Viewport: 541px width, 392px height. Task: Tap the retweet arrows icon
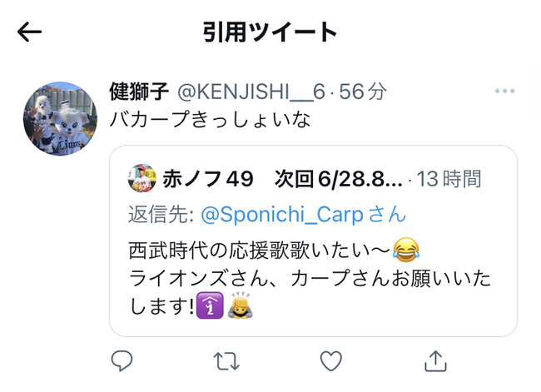[226, 361]
